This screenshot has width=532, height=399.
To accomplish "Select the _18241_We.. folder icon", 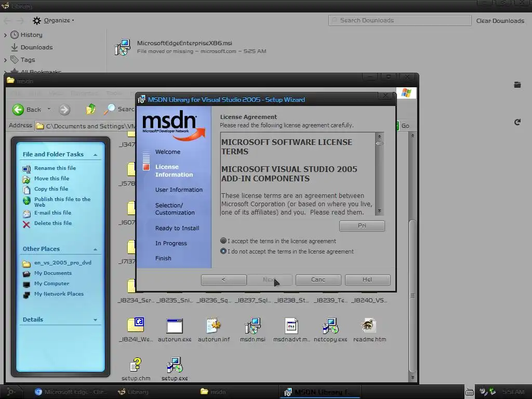I will [136, 325].
